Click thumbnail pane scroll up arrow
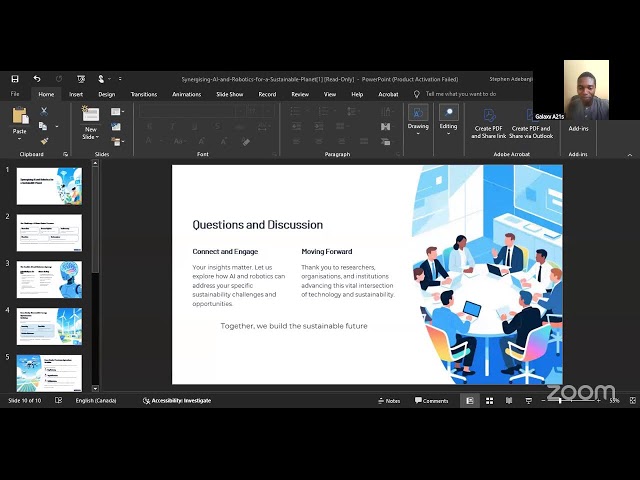The height and width of the screenshot is (480, 640). [x=95, y=163]
